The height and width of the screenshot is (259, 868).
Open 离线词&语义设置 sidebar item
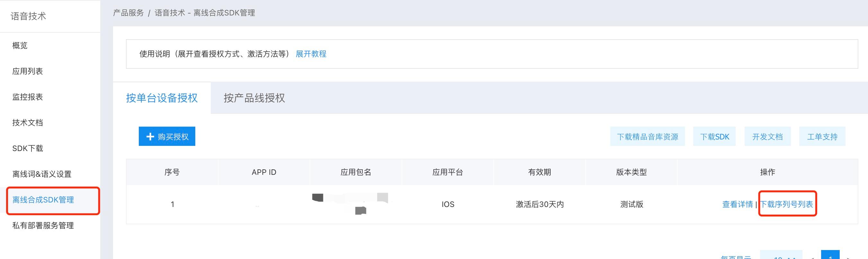click(42, 174)
